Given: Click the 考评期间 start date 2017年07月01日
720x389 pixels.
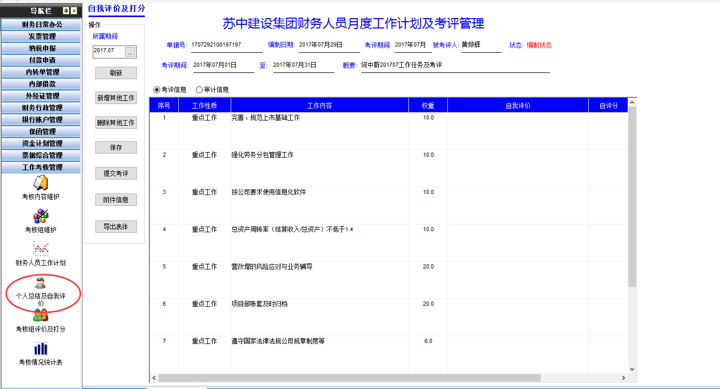Looking at the screenshot, I should click(223, 65).
